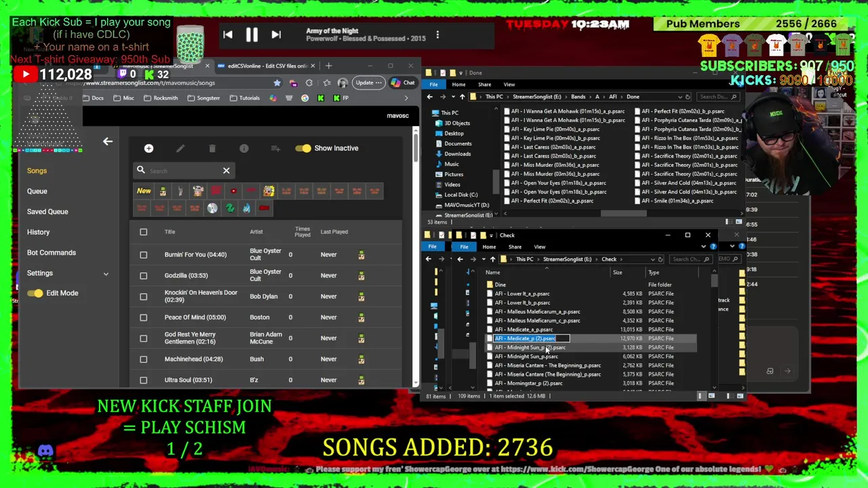Select the silver CD disc filter icon
This screenshot has height=488, width=868.
(x=212, y=209)
